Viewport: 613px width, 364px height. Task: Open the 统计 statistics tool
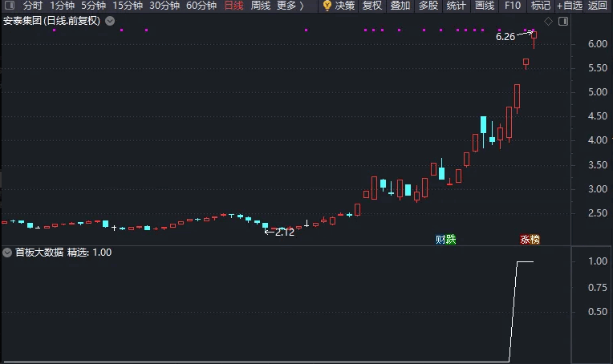click(x=457, y=6)
